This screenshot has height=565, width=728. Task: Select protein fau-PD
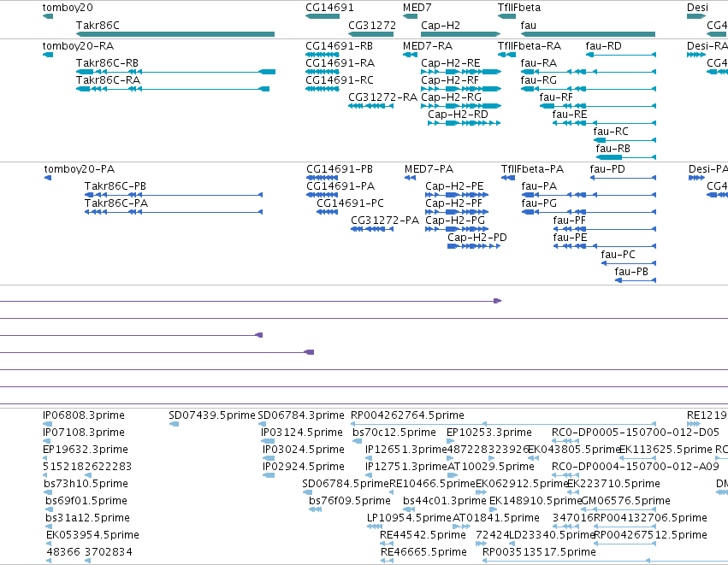pos(623,178)
